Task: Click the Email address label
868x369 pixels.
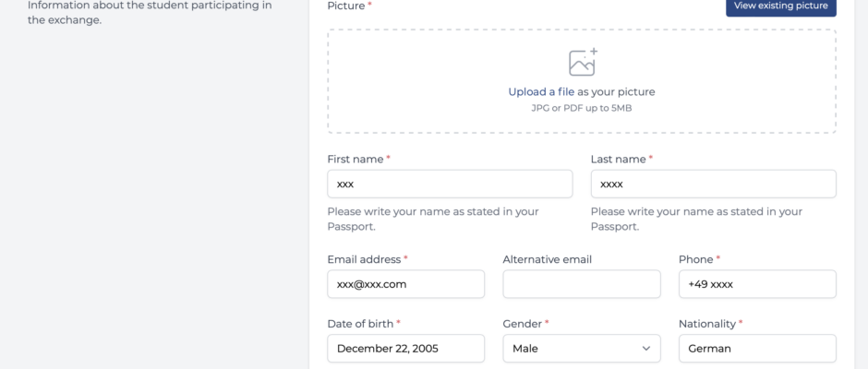Action: 364,259
